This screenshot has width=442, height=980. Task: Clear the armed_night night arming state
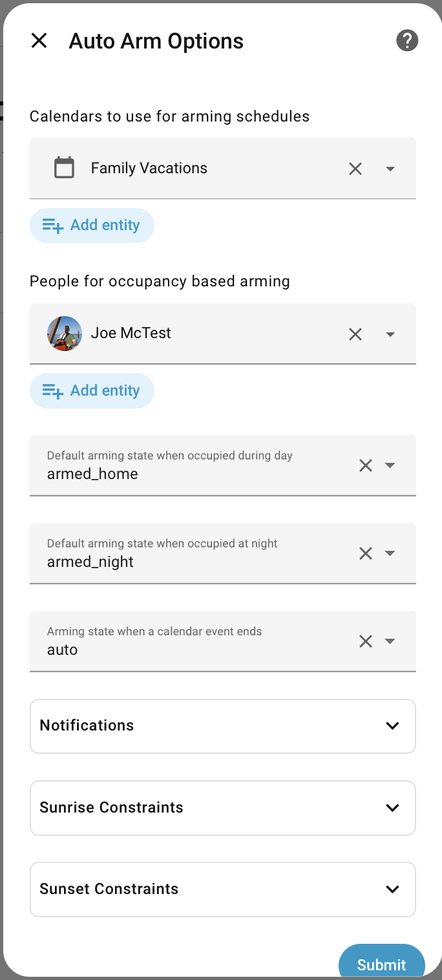(x=365, y=553)
